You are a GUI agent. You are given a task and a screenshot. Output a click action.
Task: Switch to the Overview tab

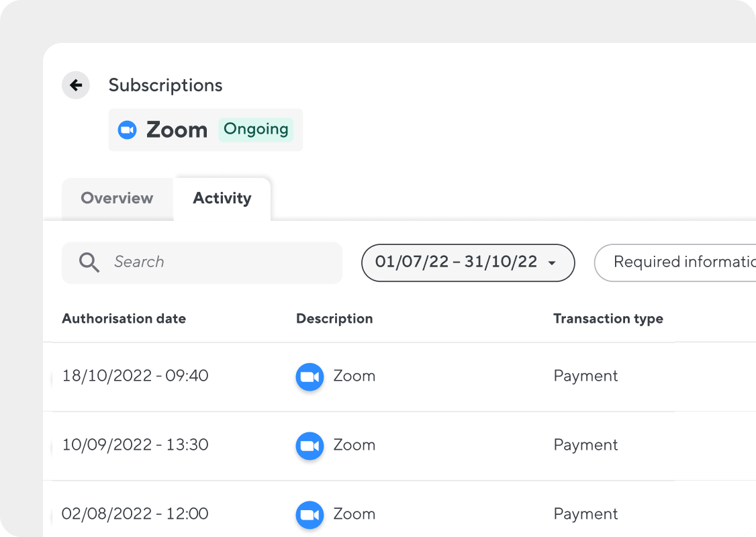point(117,199)
